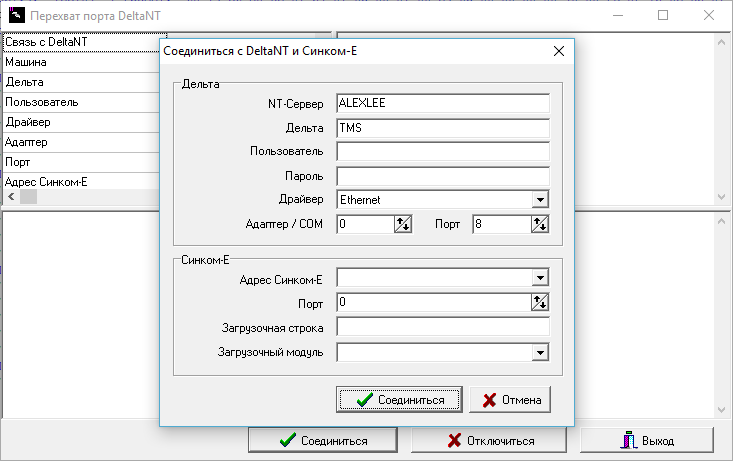Expand the Адрес Синком-Е combo box

(540, 278)
